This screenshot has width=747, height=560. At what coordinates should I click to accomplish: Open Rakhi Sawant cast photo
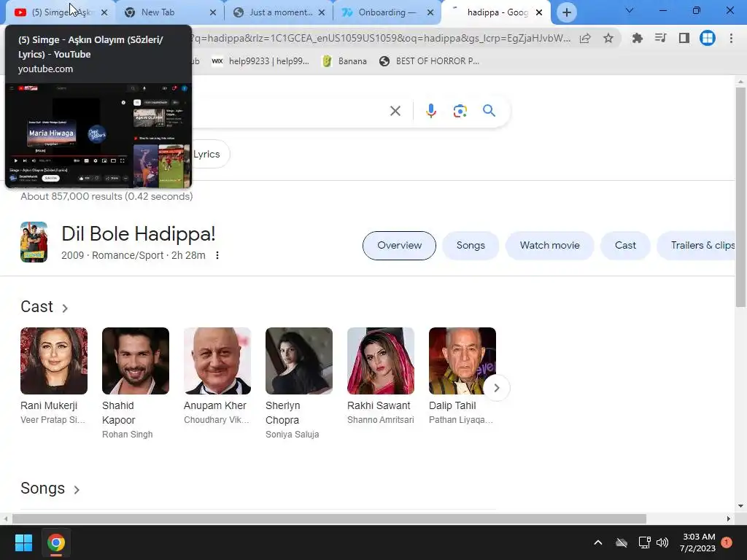(x=381, y=361)
